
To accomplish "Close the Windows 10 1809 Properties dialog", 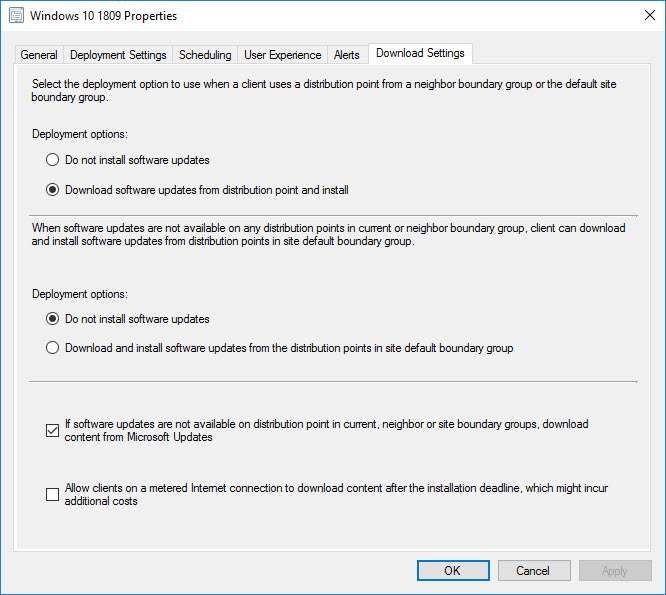I will [642, 17].
